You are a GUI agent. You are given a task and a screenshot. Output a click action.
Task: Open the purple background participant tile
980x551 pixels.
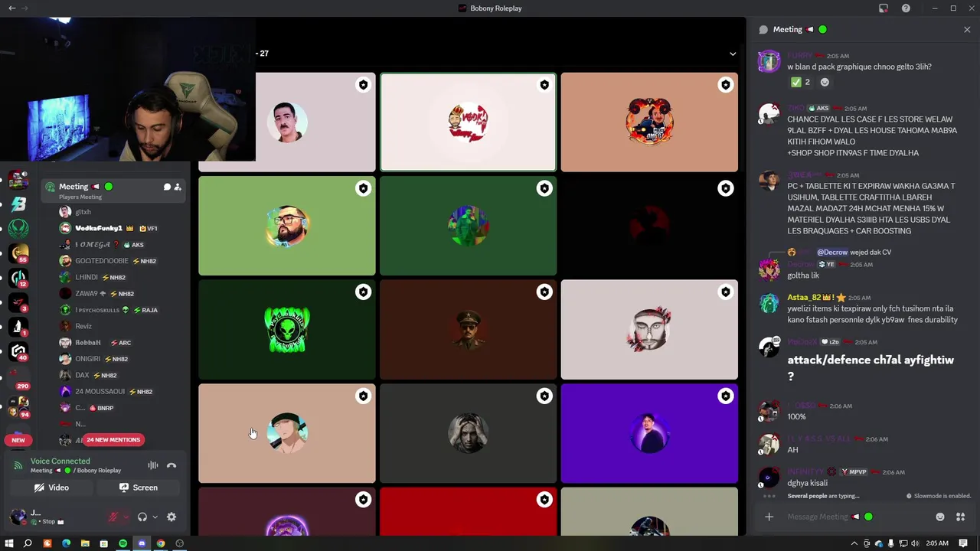tap(649, 433)
